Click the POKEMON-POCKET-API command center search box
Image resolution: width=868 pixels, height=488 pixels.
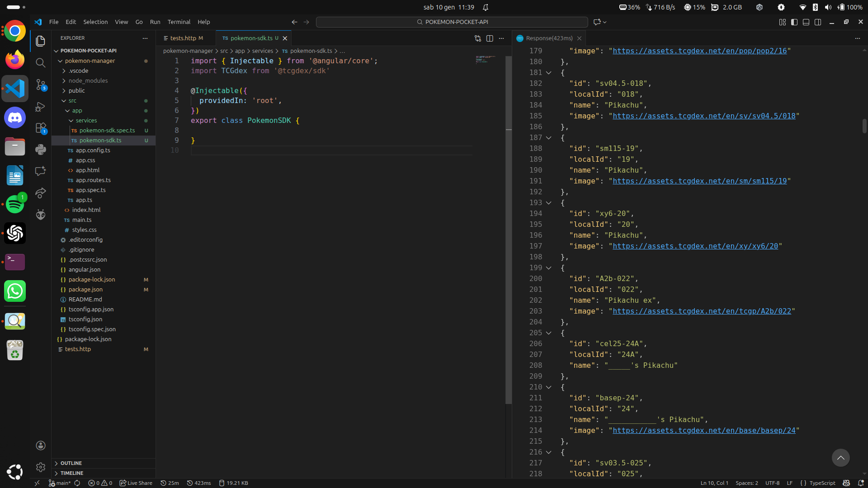tap(452, 22)
